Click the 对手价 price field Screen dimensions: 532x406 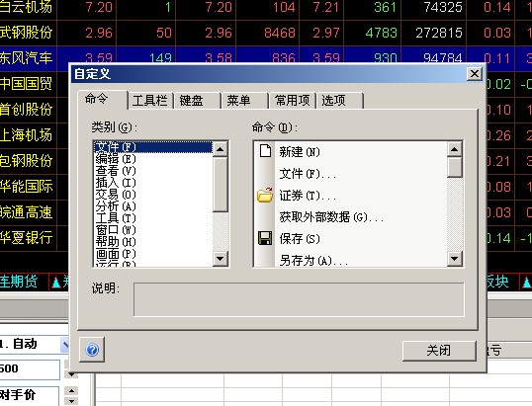pyautogui.click(x=30, y=395)
